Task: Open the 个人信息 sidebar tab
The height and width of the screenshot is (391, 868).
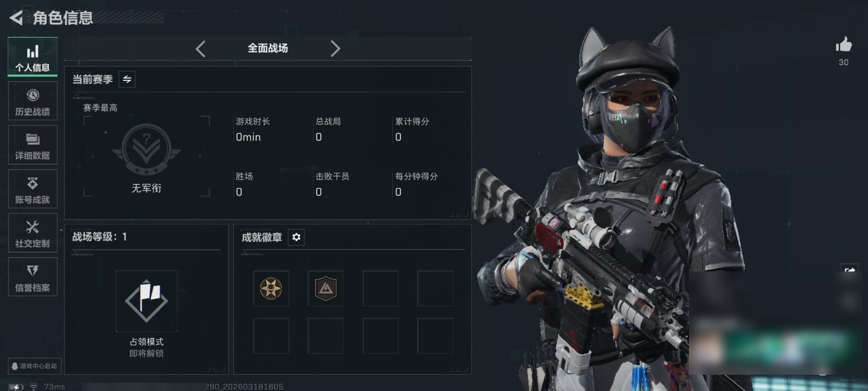Action: 33,56
